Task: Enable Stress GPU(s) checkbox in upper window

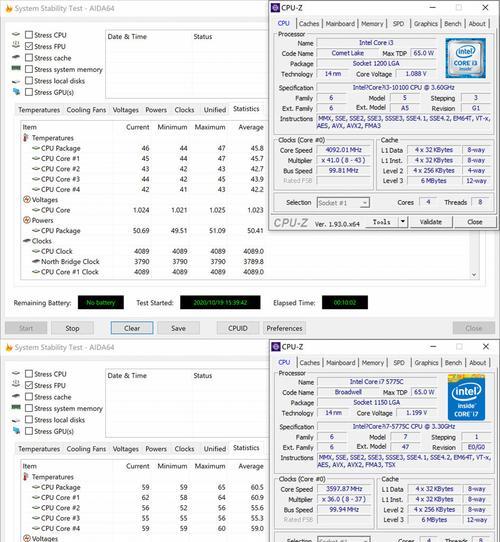Action: coord(29,92)
